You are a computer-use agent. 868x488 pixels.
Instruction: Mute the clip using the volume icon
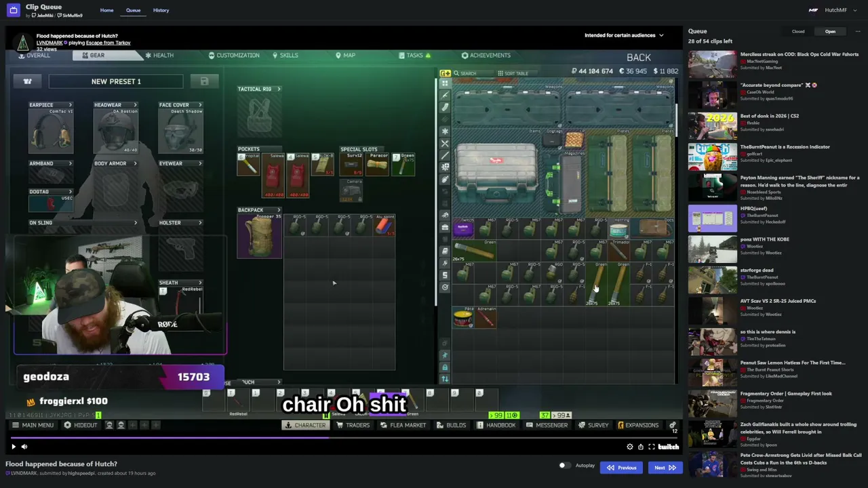coord(24,447)
